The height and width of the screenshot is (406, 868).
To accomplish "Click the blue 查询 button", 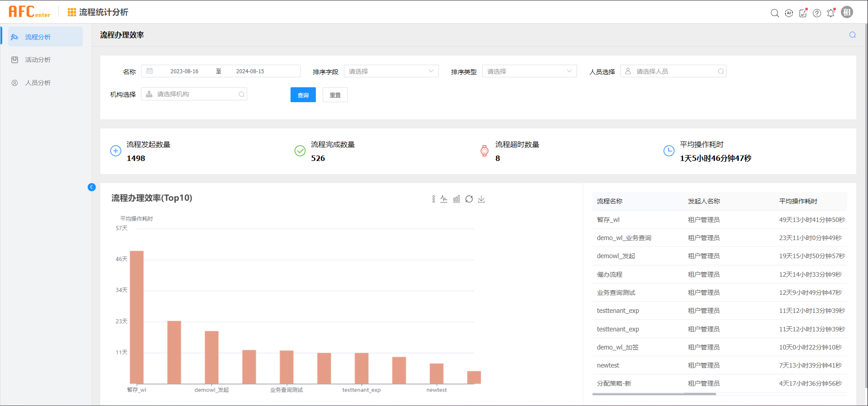I will coord(303,95).
